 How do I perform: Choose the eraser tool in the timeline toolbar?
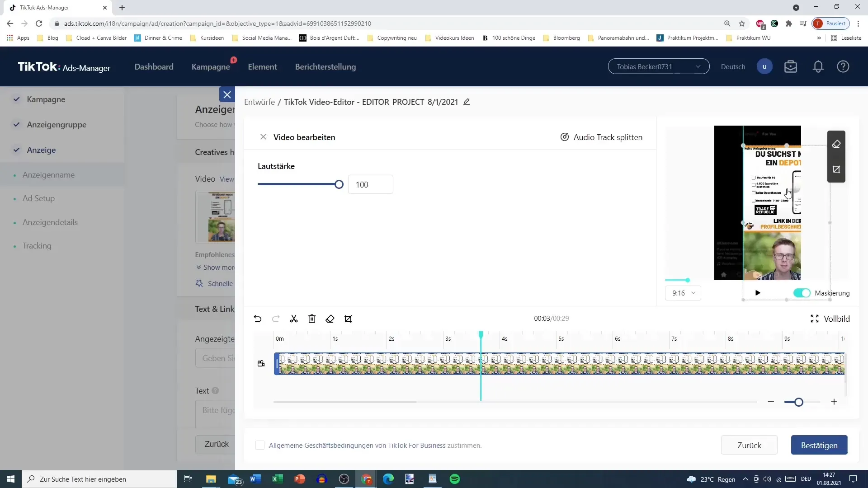click(330, 319)
